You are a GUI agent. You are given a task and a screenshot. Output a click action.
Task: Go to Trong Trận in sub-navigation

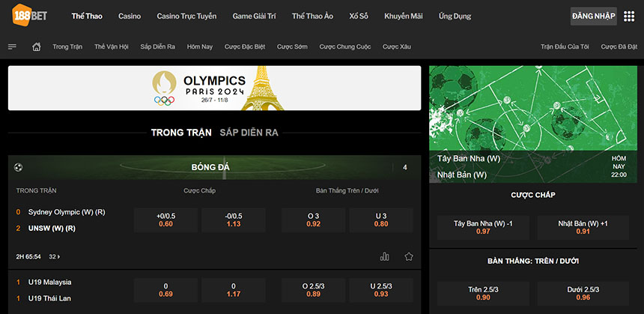67,47
